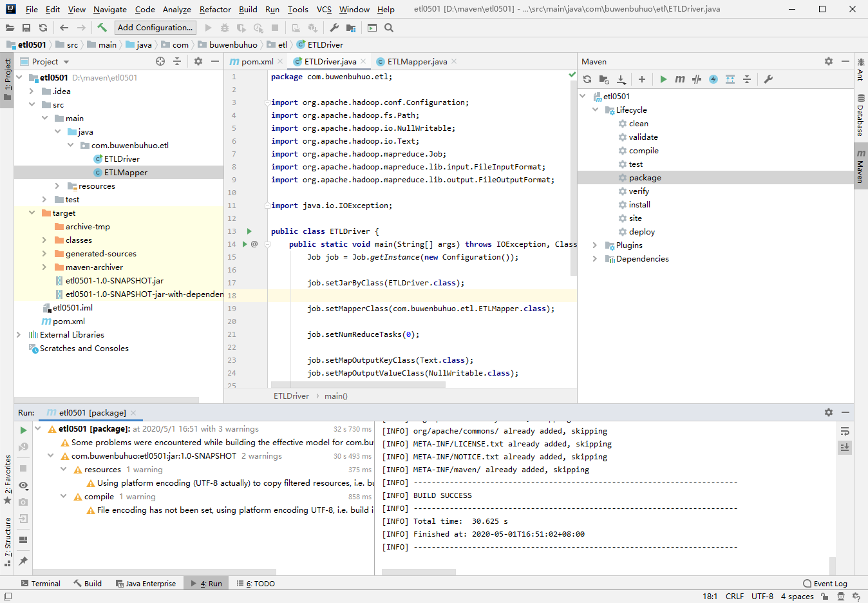
Task: Locate current file in Project panel (crosshair icon)
Action: coord(160,61)
